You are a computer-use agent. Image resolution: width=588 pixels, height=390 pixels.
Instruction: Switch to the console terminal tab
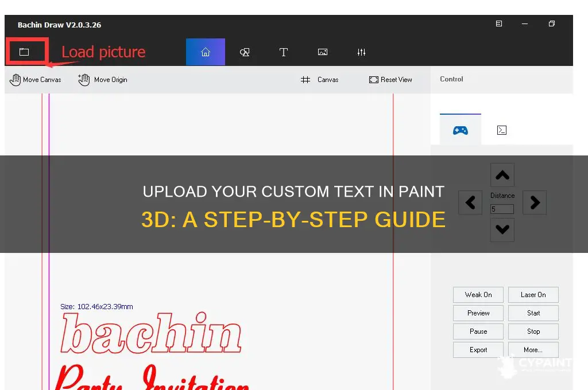502,130
